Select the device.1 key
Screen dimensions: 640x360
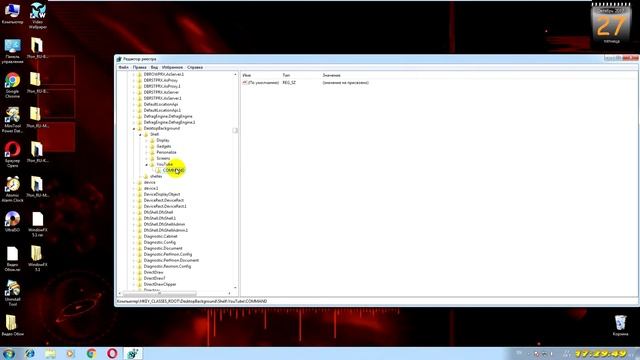(151, 189)
